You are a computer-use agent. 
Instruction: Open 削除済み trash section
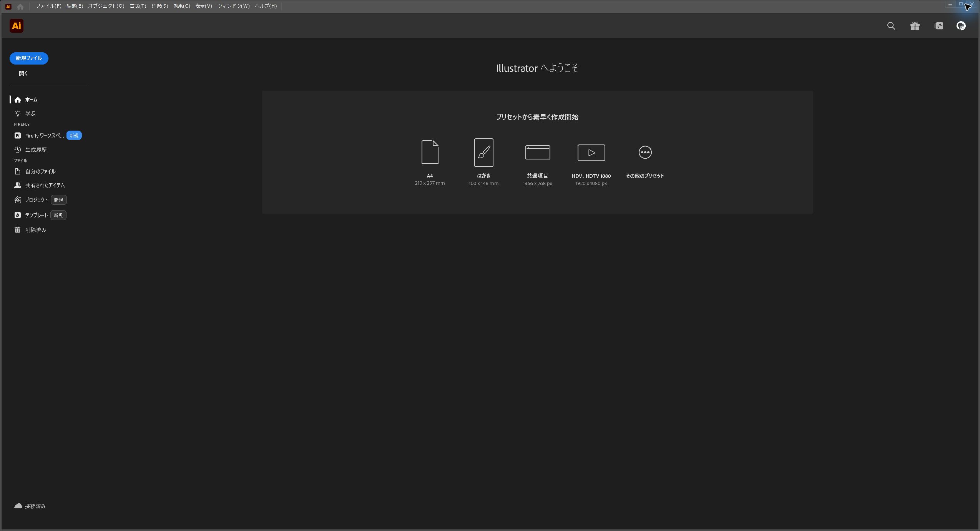[x=31, y=230]
